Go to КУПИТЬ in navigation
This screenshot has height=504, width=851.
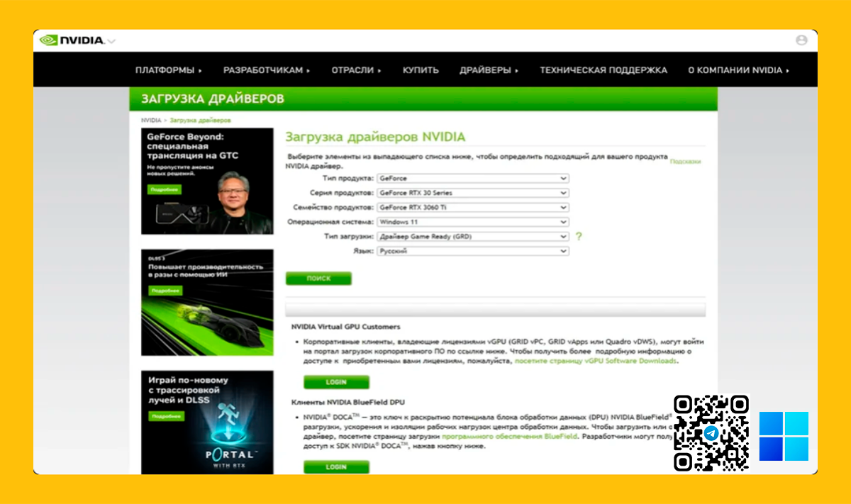click(x=421, y=70)
